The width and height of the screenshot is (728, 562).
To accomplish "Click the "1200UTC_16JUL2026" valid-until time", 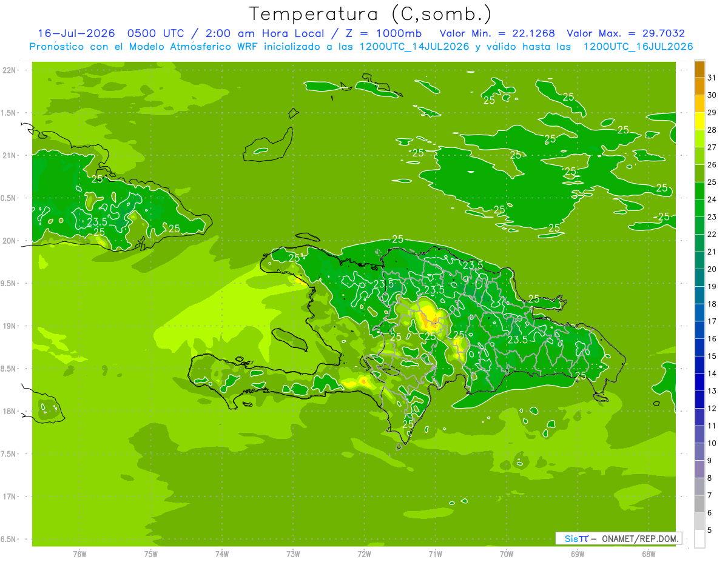I will click(638, 47).
